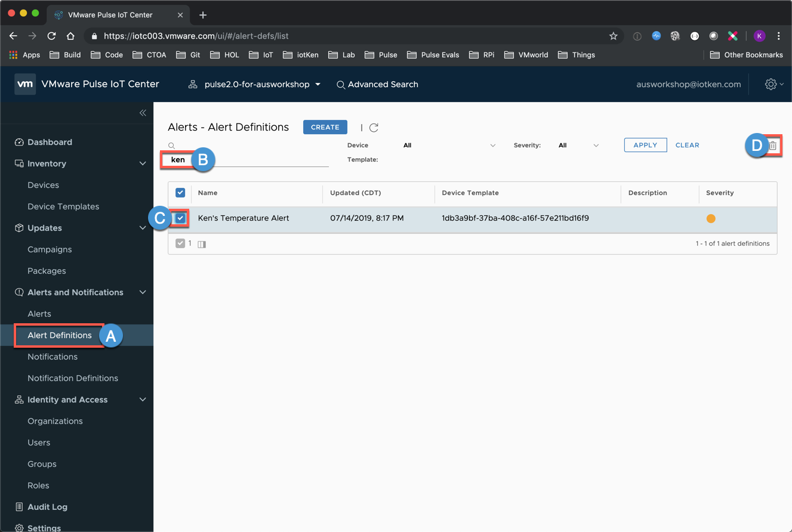
Task: Click the orange severity indicator dot
Action: pyautogui.click(x=711, y=218)
